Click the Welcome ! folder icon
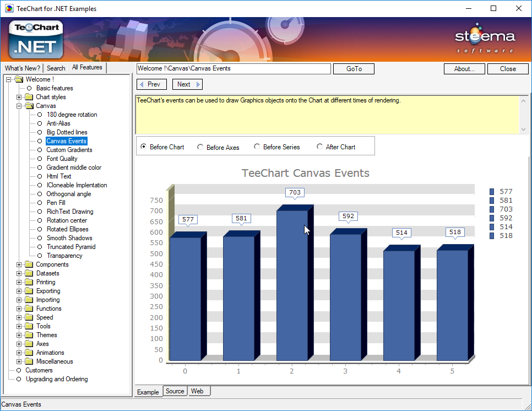The image size is (532, 411). point(19,79)
